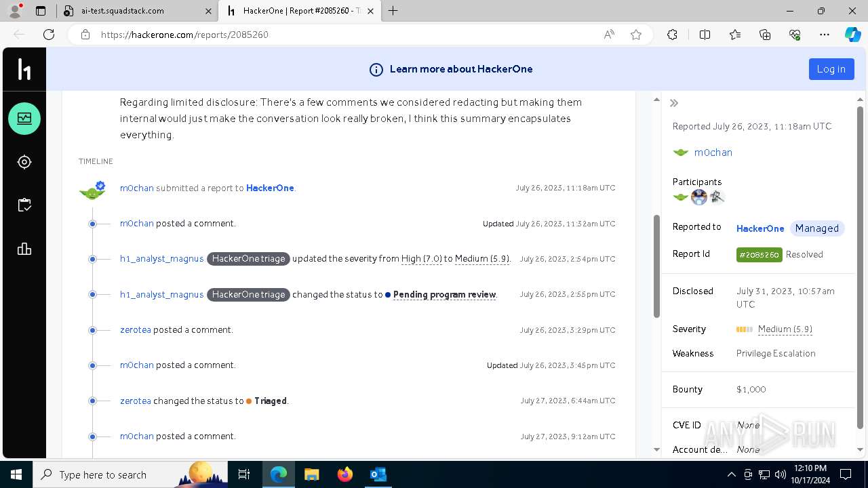Image resolution: width=868 pixels, height=488 pixels.
Task: Open Settings and more menu
Action: tap(825, 35)
